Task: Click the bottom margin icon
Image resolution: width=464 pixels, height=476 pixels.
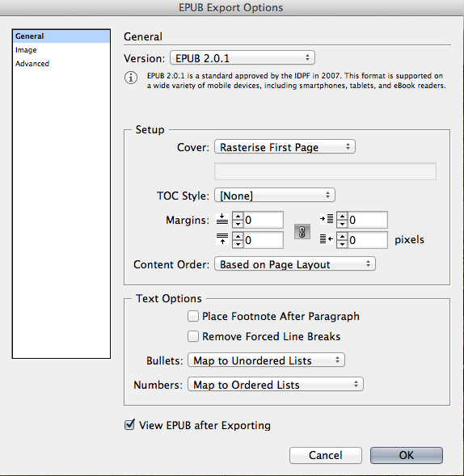Action: (222, 239)
